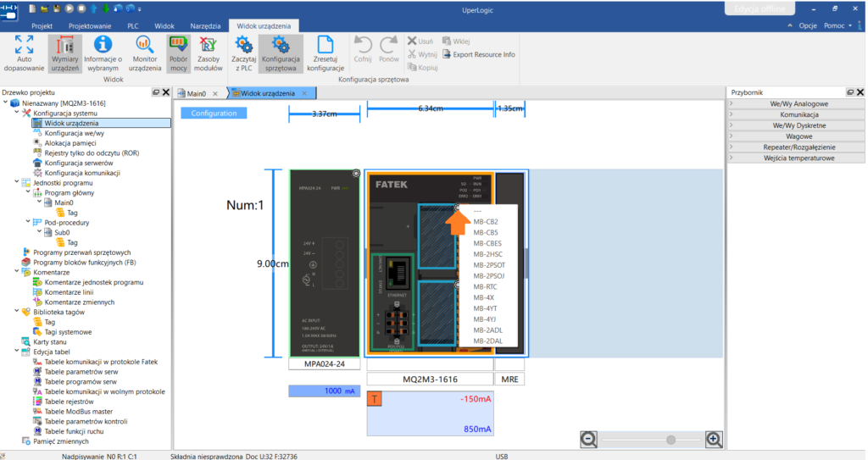Click Ponów redo arrow
Image resolution: width=868 pixels, height=460 pixels.
[x=388, y=44]
